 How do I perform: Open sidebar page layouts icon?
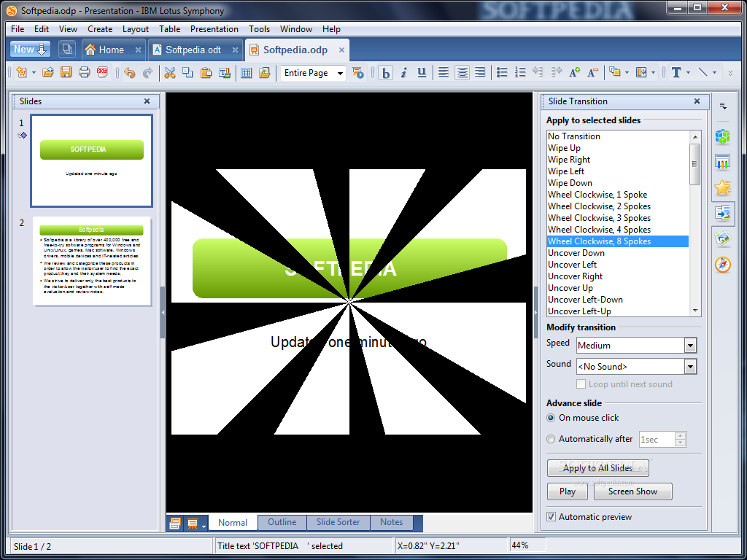pyautogui.click(x=723, y=162)
